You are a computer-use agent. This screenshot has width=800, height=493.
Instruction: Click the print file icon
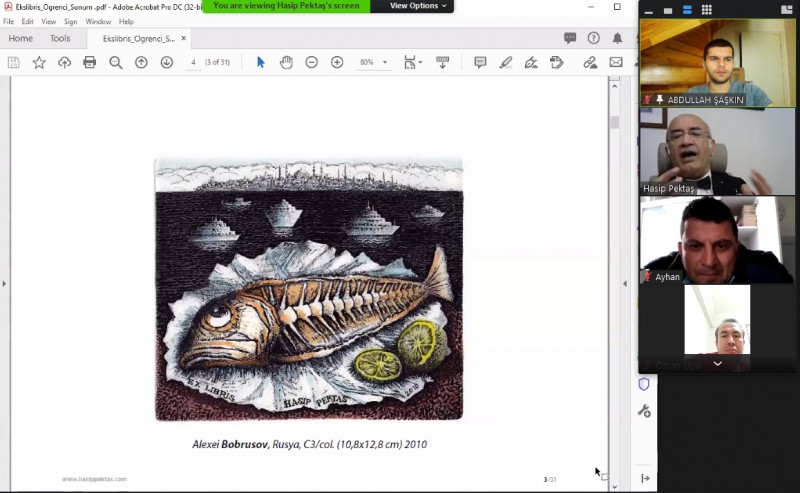(90, 62)
